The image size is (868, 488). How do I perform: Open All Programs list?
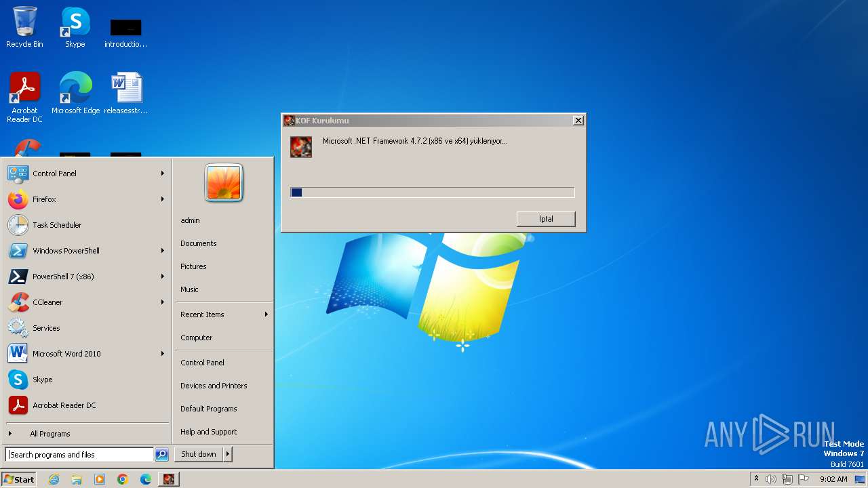(x=87, y=434)
